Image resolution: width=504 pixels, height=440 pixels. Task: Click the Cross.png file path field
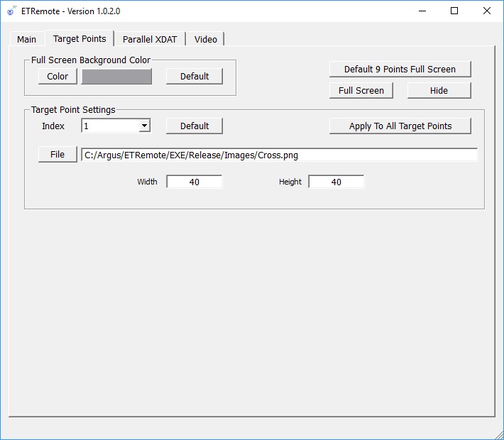279,155
